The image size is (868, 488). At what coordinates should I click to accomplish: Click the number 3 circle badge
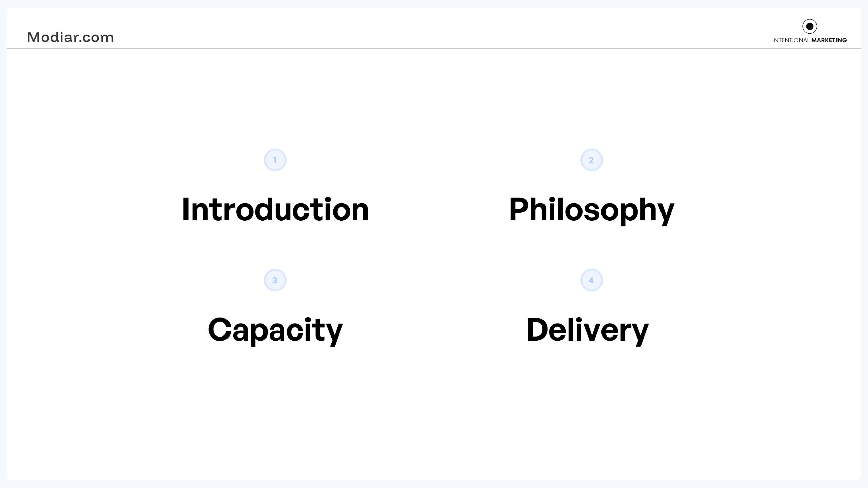pyautogui.click(x=275, y=280)
